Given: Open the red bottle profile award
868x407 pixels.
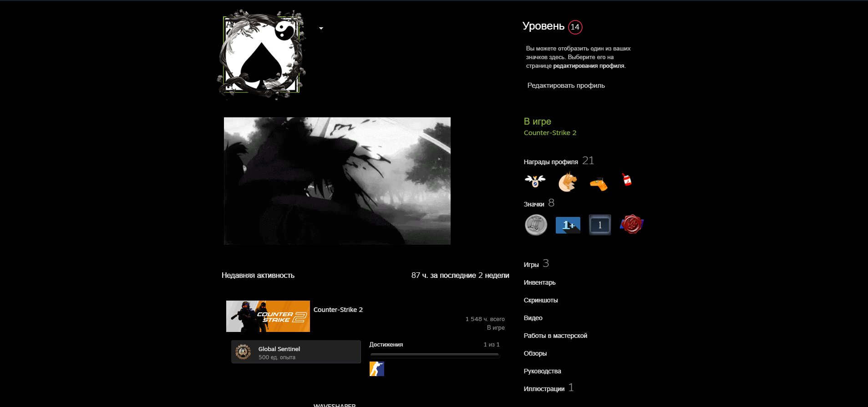Looking at the screenshot, I should click(627, 180).
